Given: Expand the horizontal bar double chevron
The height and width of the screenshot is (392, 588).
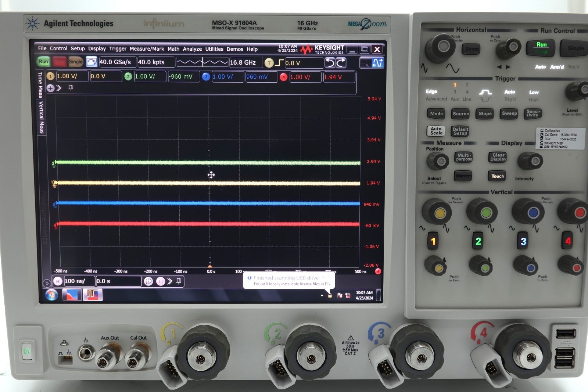Looking at the screenshot, I should point(169,281).
